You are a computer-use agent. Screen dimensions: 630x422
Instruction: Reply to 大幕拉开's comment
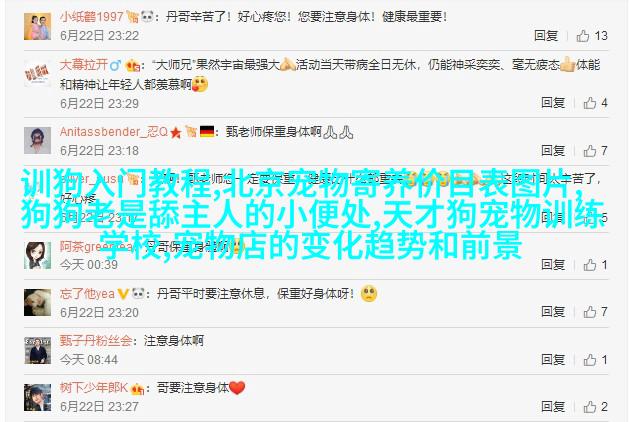(x=553, y=102)
